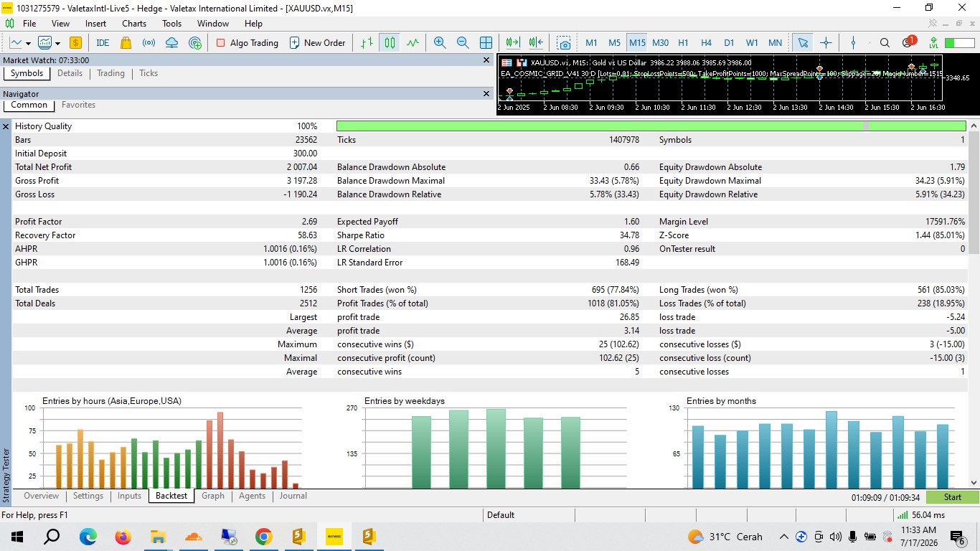Open the Window menu
Screen dimensions: 980x551
tap(213, 24)
